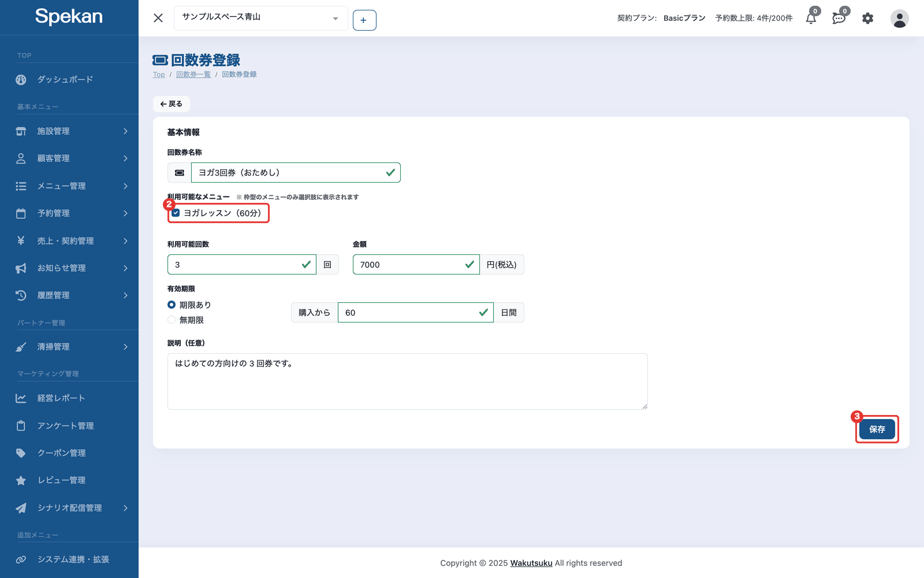Expand the 履歴管理 chevron

tap(125, 295)
